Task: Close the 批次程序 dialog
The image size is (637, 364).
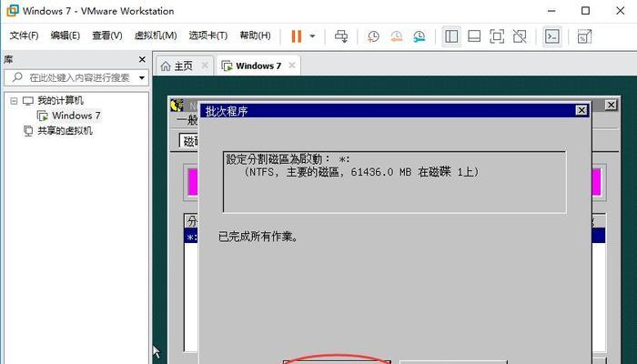Action: (581, 110)
